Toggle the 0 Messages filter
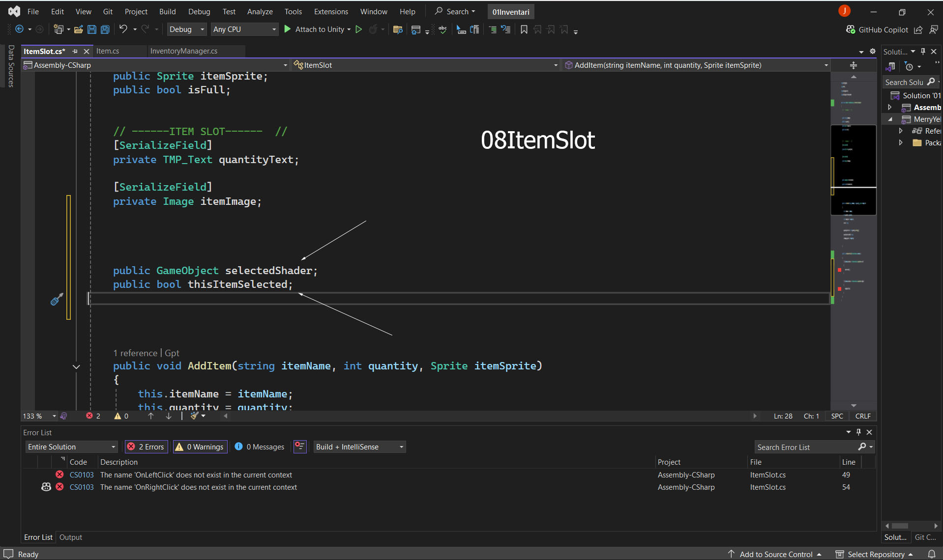This screenshot has width=943, height=560. point(260,447)
